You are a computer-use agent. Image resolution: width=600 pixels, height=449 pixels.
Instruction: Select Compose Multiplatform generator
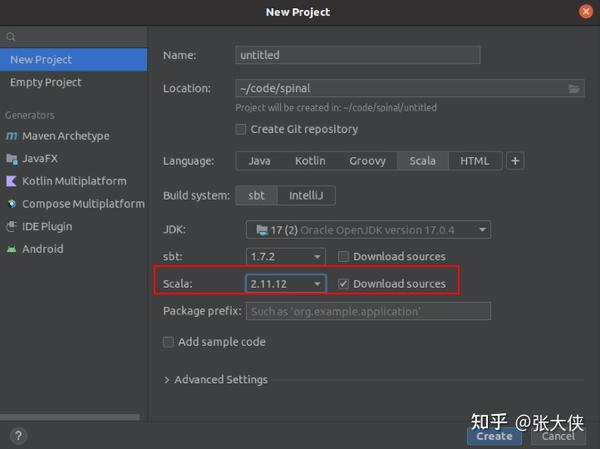click(x=73, y=204)
